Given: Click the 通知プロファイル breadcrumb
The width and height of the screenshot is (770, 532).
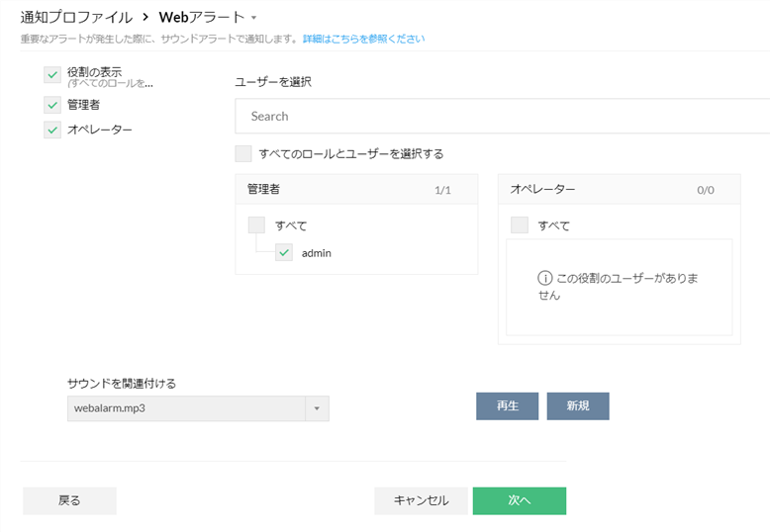Looking at the screenshot, I should click(x=76, y=17).
